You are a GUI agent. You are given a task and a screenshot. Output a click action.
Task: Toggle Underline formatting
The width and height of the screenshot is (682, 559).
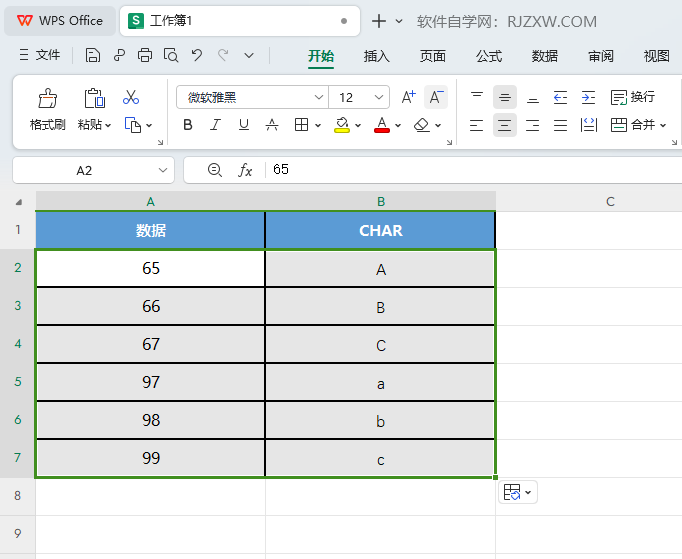click(244, 125)
